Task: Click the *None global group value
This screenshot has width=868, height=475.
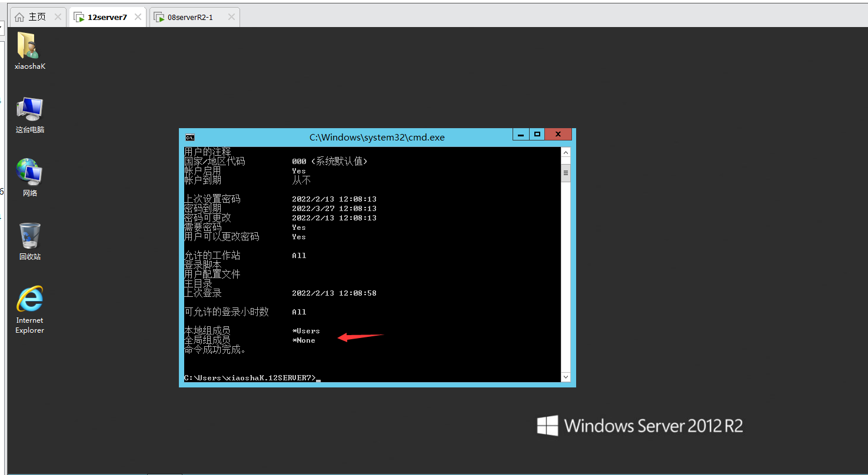Action: point(304,340)
